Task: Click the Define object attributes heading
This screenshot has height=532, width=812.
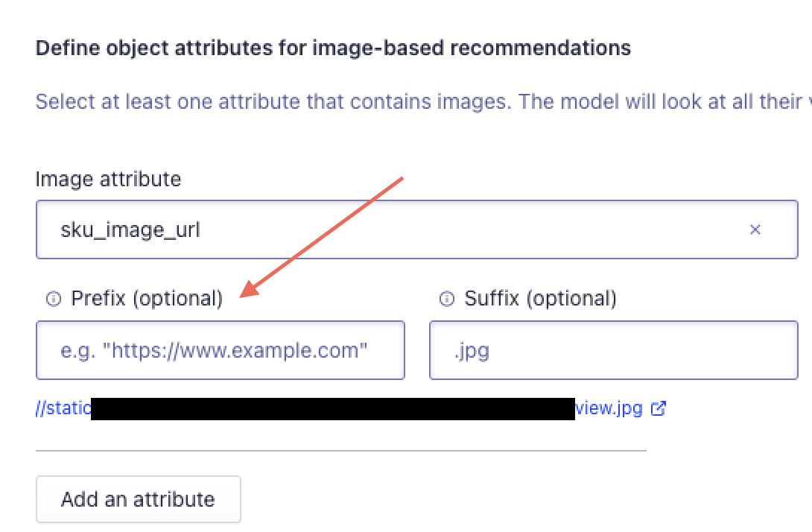Action: coord(334,48)
